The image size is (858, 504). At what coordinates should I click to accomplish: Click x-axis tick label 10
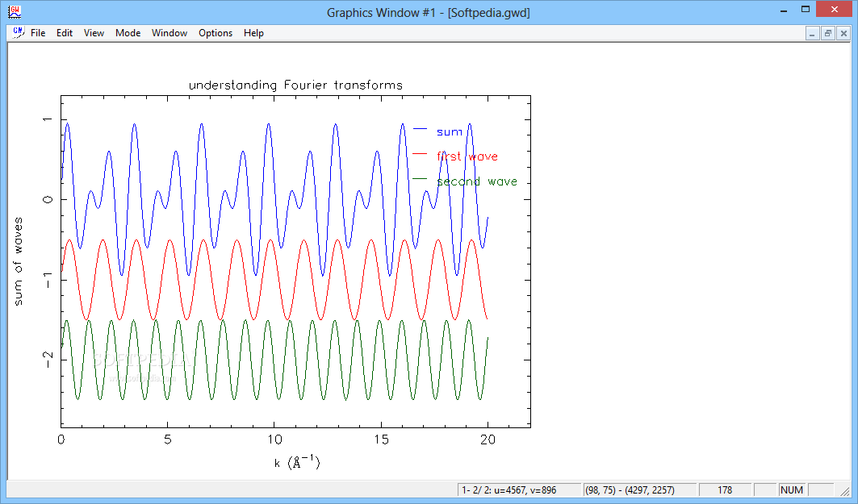click(x=274, y=439)
